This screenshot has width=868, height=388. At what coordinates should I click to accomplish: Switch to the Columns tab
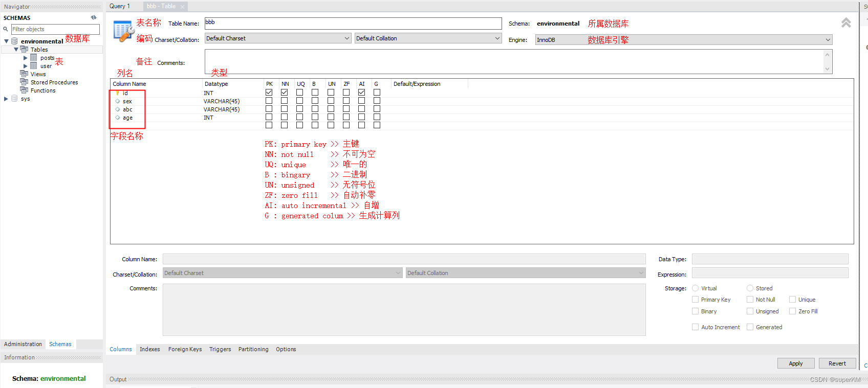tap(121, 349)
